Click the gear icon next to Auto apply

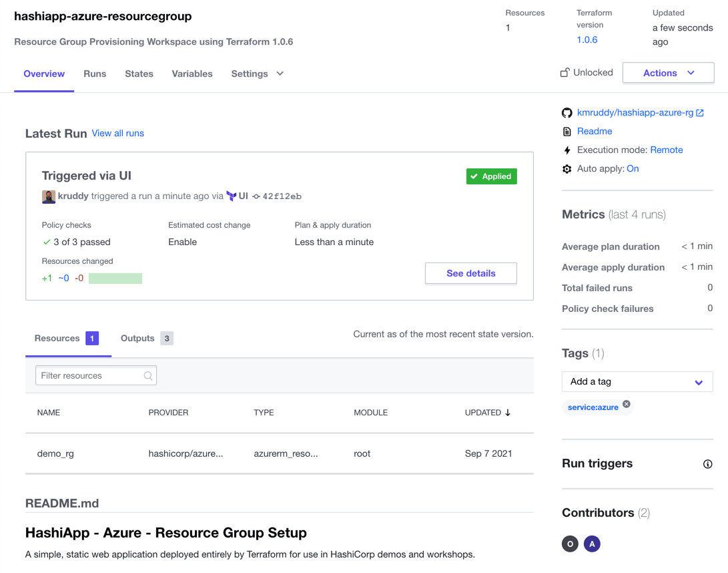click(x=567, y=168)
